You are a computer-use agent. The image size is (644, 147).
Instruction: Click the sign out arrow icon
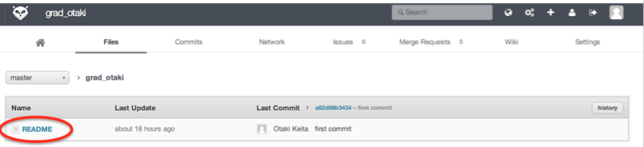(593, 13)
